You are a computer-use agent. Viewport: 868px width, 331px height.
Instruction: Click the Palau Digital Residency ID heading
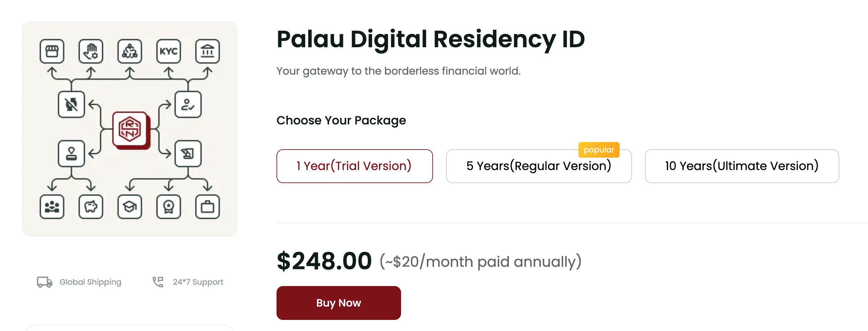430,39
